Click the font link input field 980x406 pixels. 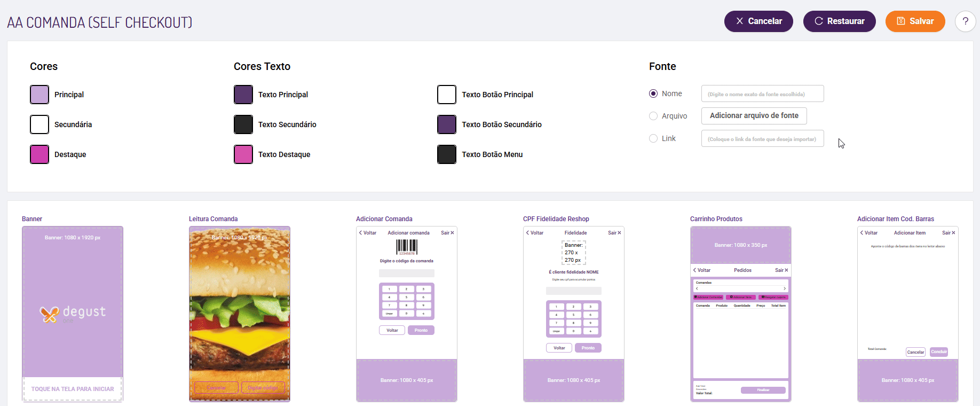pyautogui.click(x=762, y=138)
